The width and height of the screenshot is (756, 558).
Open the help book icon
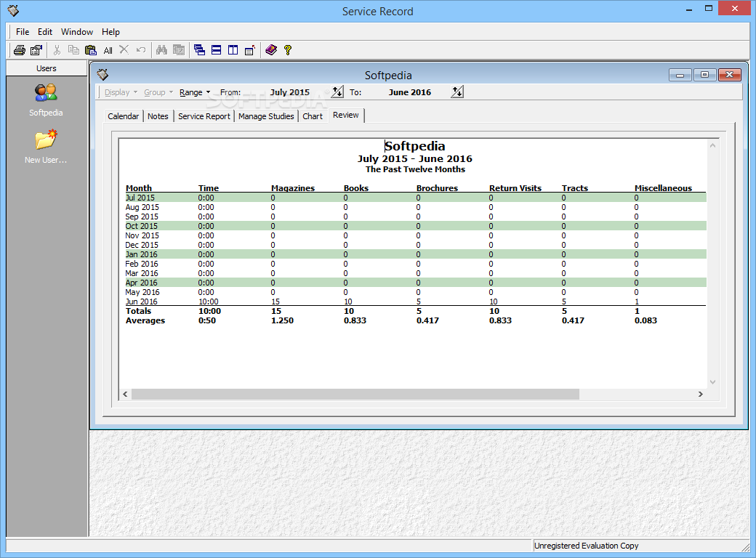point(271,49)
